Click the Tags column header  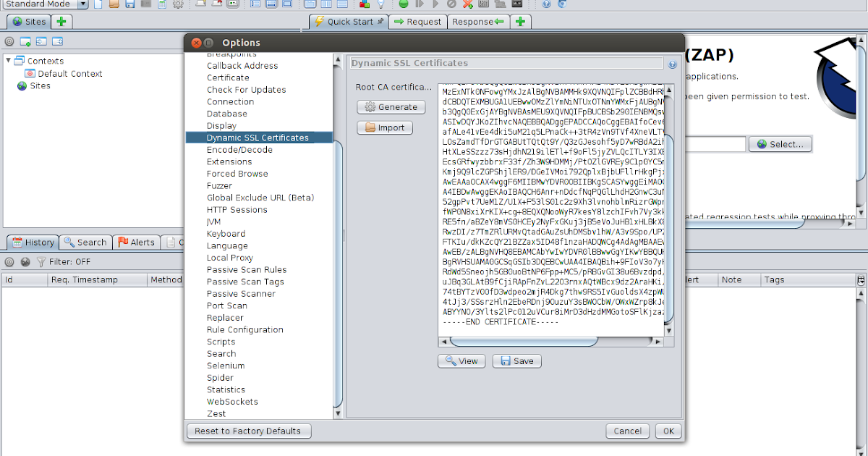(807, 279)
